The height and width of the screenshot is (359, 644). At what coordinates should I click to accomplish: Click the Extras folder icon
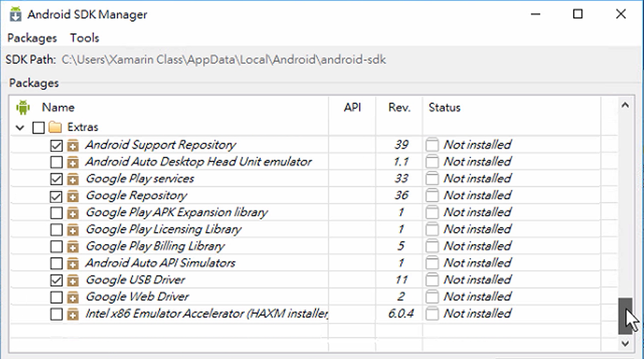click(x=55, y=127)
